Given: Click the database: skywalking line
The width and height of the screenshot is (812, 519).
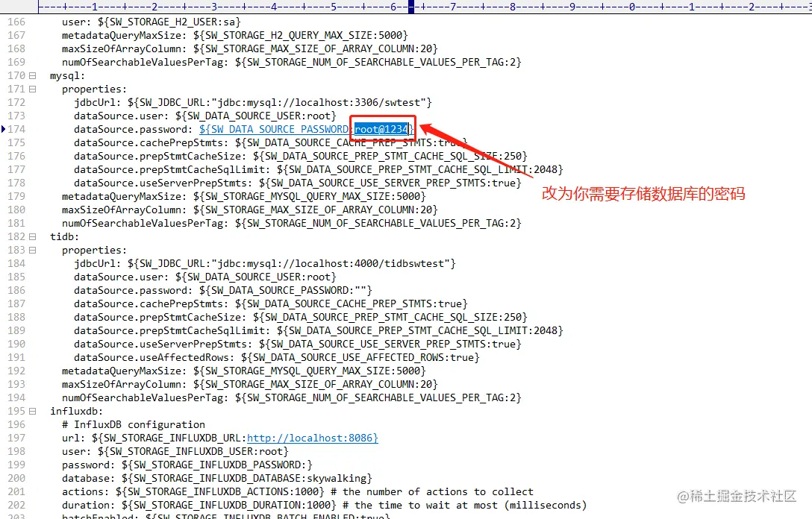Looking at the screenshot, I should (x=217, y=479).
